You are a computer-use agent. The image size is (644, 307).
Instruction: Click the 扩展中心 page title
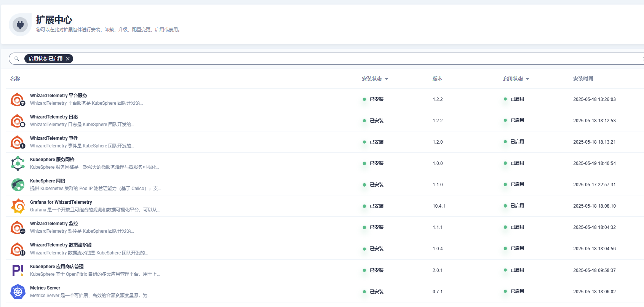[54, 20]
